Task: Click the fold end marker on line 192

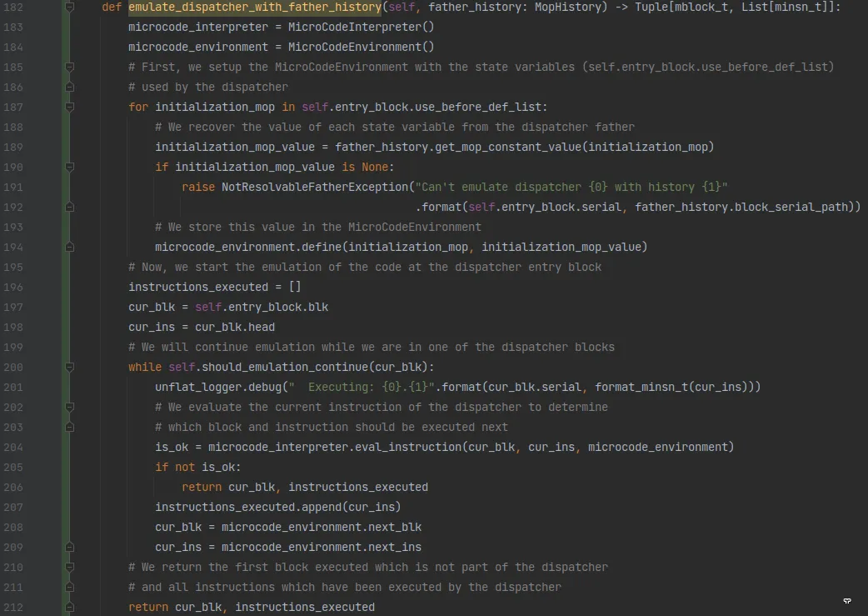Action: (70, 208)
